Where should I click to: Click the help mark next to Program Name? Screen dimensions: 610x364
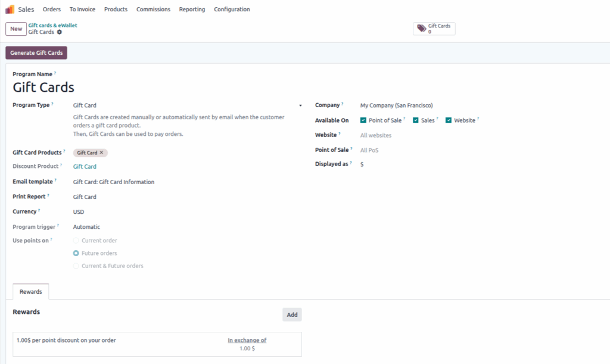[55, 73]
